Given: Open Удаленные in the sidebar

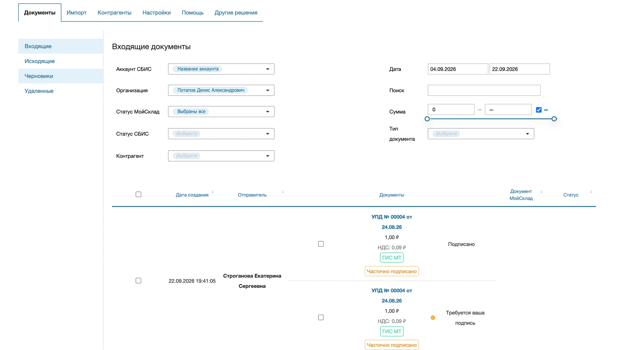Looking at the screenshot, I should [x=61, y=91].
